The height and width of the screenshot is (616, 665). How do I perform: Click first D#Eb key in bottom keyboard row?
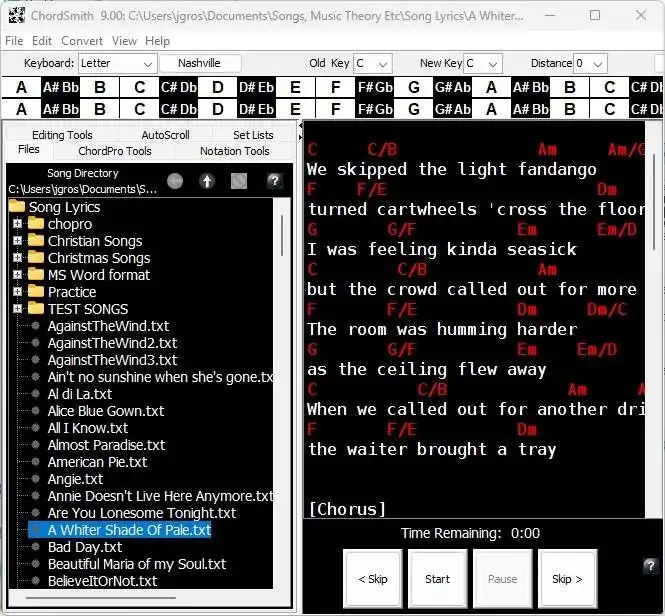[257, 109]
